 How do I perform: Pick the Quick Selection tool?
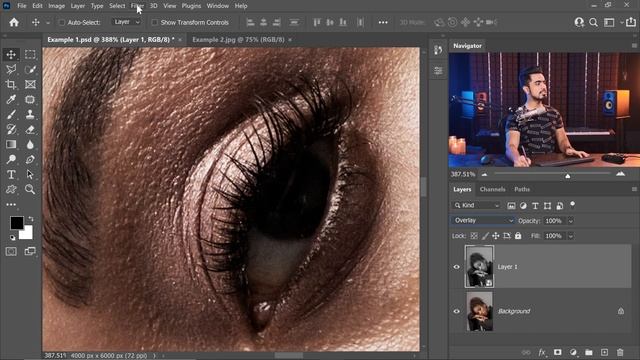click(x=30, y=69)
